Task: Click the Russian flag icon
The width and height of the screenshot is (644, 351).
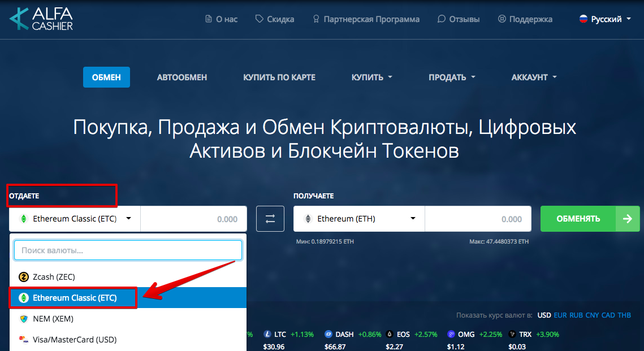Action: click(583, 19)
